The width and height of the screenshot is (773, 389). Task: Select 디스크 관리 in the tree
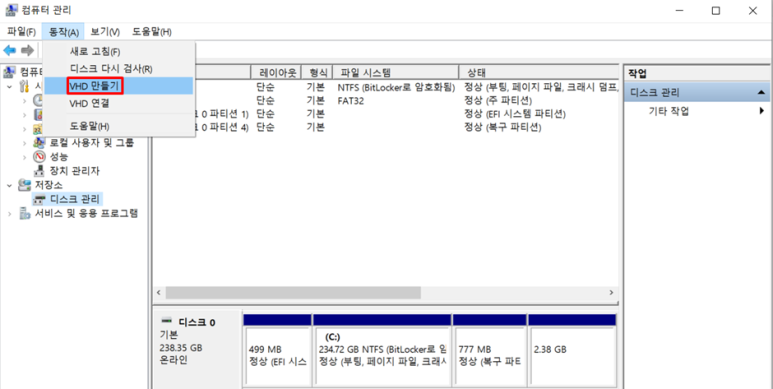coord(75,199)
